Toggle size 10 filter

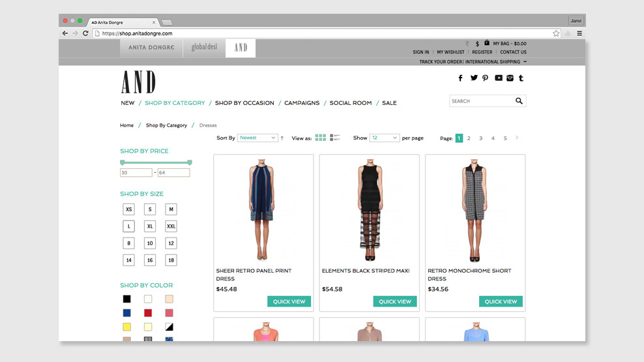[x=150, y=243]
